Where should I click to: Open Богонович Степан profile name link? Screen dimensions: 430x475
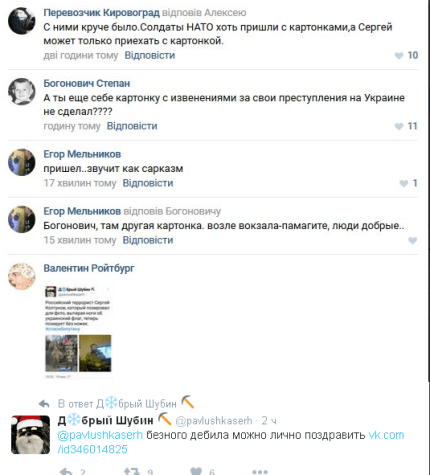click(x=87, y=83)
